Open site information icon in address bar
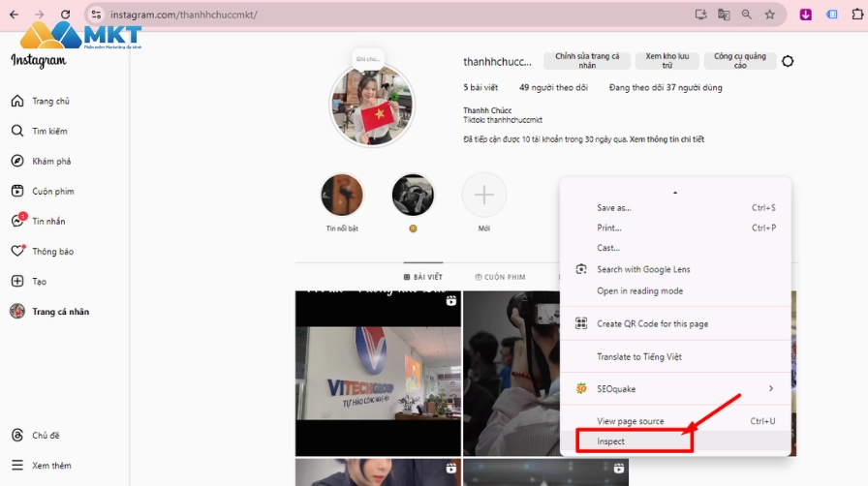Image resolution: width=868 pixels, height=486 pixels. click(96, 15)
